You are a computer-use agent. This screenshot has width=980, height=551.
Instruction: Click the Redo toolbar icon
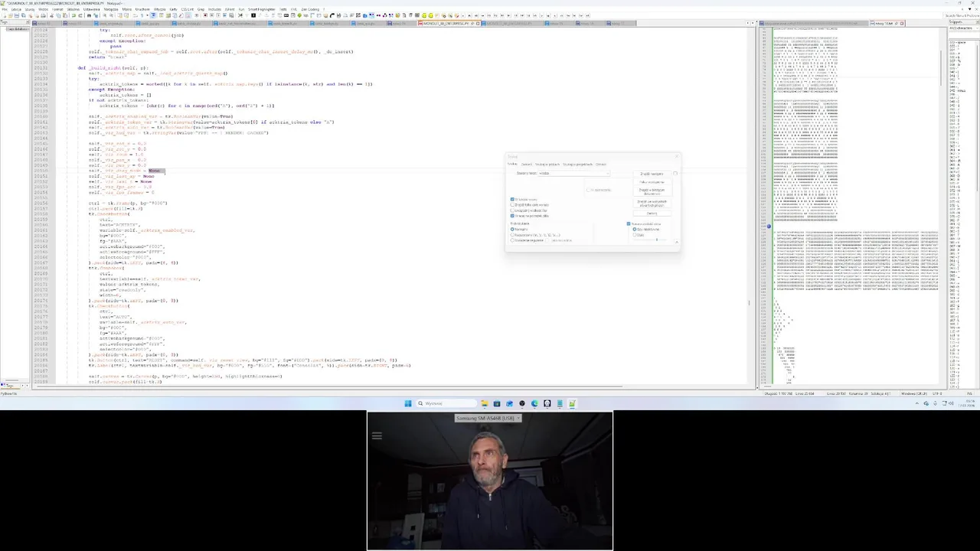[x=80, y=15]
